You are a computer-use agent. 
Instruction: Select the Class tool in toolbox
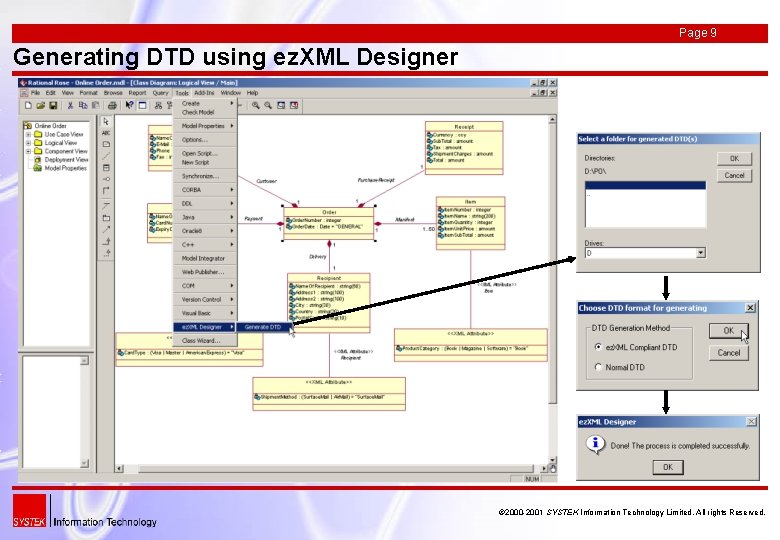coord(106,168)
